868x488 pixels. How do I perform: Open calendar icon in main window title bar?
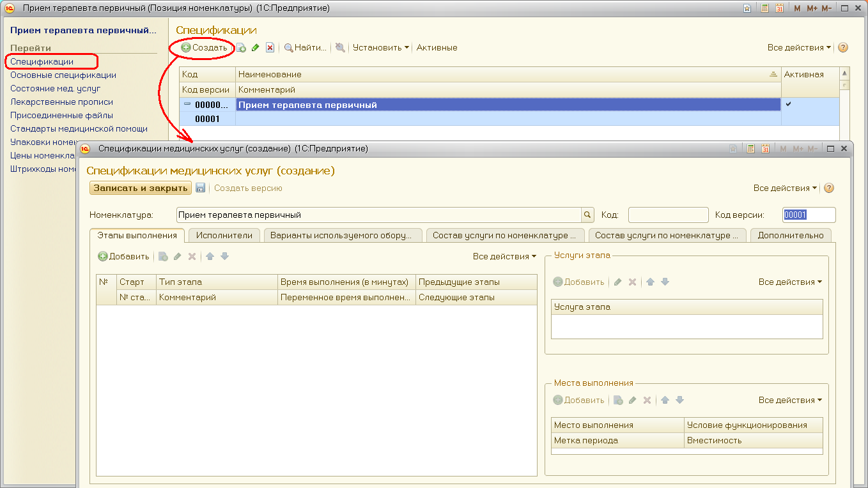pos(779,8)
